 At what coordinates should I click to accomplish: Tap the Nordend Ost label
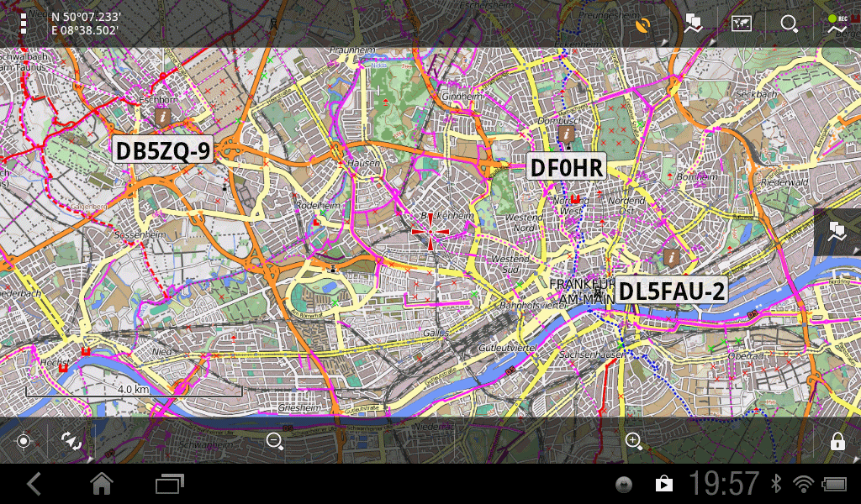point(626,206)
